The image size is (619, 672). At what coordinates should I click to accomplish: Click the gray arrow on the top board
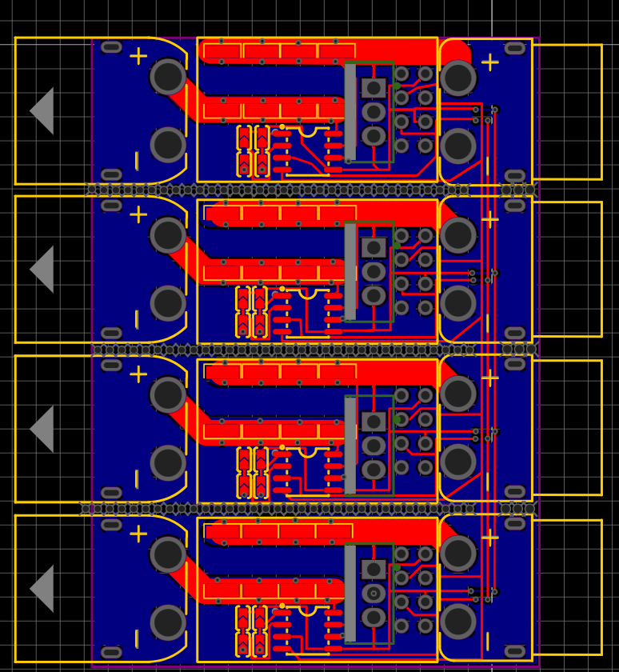43,110
